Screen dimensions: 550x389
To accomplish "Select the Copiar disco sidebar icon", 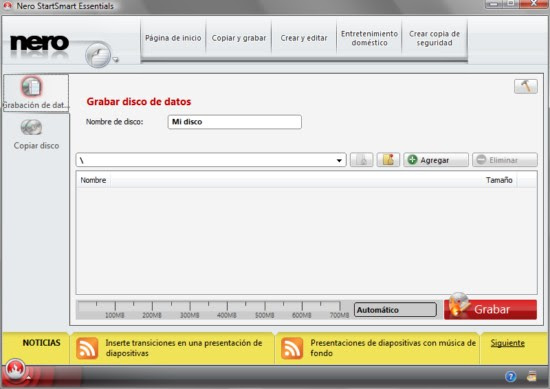I will (31, 127).
